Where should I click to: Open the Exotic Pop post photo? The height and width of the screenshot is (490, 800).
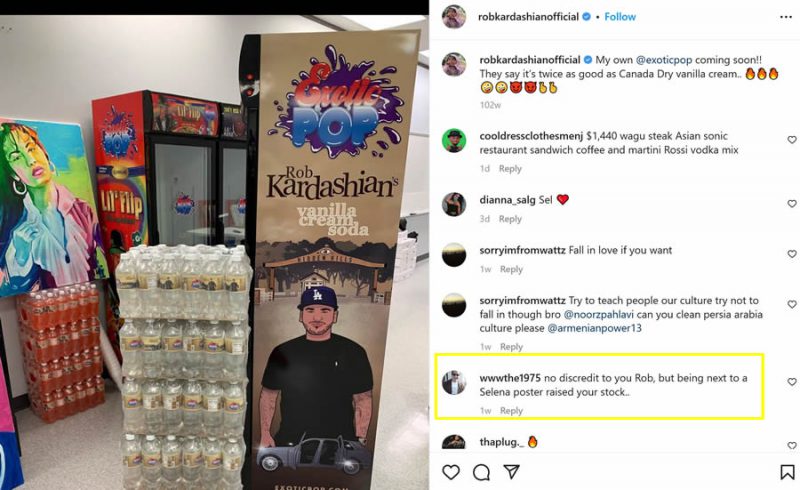pyautogui.click(x=214, y=252)
